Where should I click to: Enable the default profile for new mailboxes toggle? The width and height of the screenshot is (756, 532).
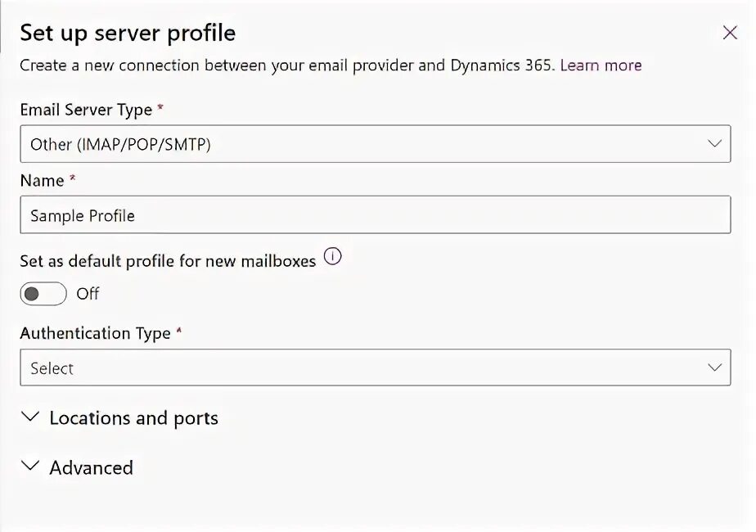[x=43, y=293]
